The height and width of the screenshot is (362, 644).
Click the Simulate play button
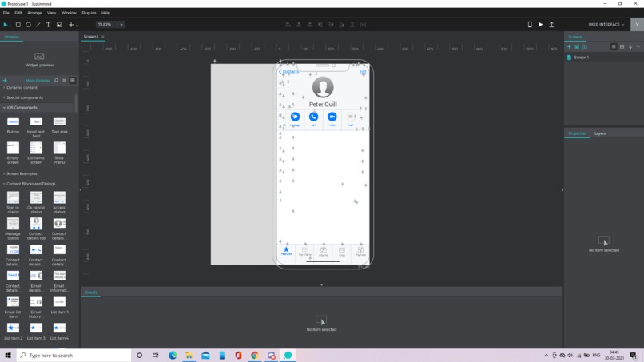[x=540, y=25]
